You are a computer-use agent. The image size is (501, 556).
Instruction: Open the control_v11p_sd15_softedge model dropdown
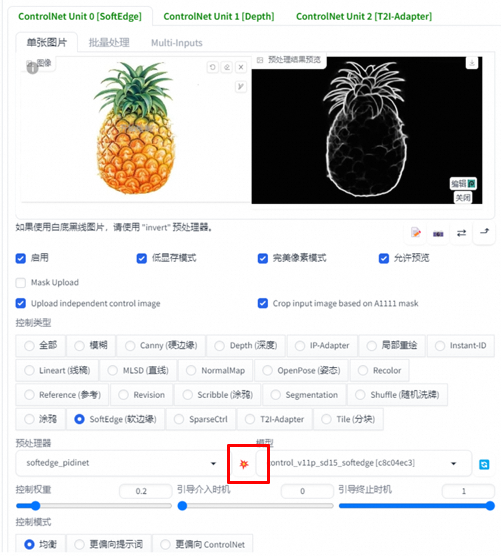click(364, 463)
